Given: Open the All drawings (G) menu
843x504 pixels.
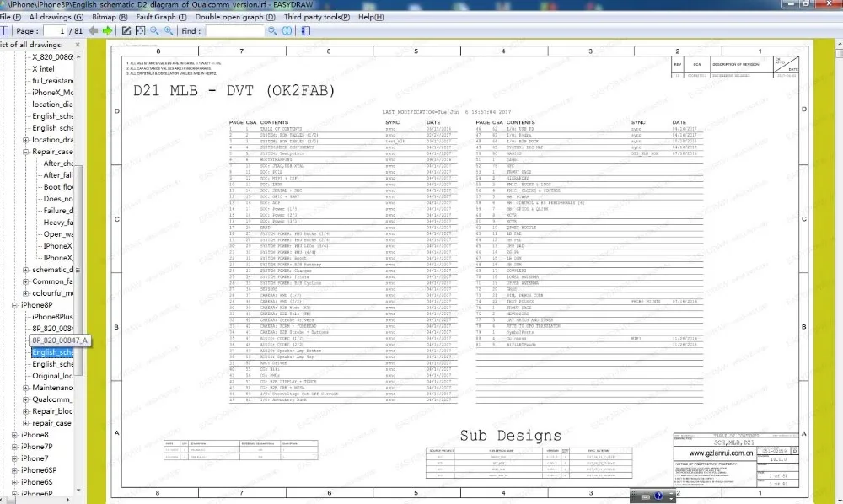Looking at the screenshot, I should [56, 17].
